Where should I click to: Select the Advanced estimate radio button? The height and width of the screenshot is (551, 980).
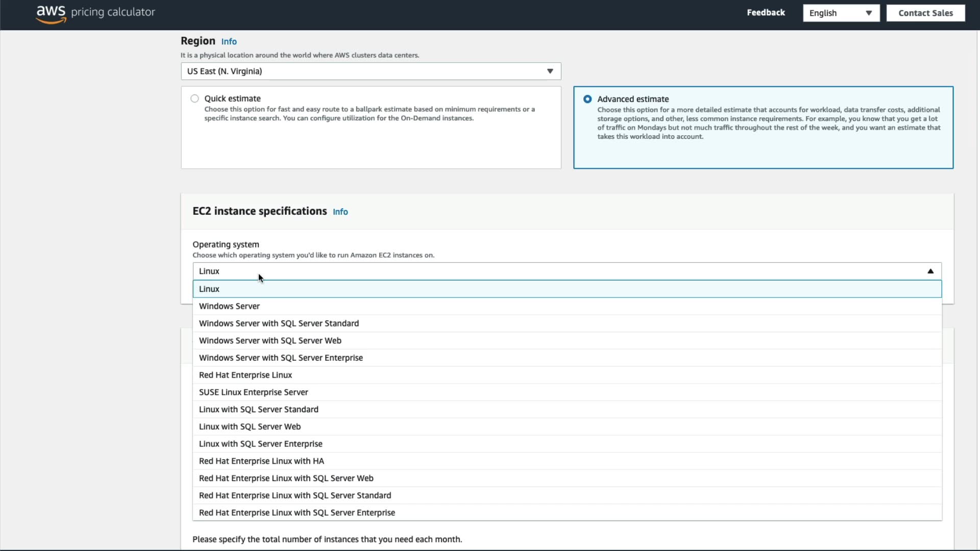[x=587, y=99]
